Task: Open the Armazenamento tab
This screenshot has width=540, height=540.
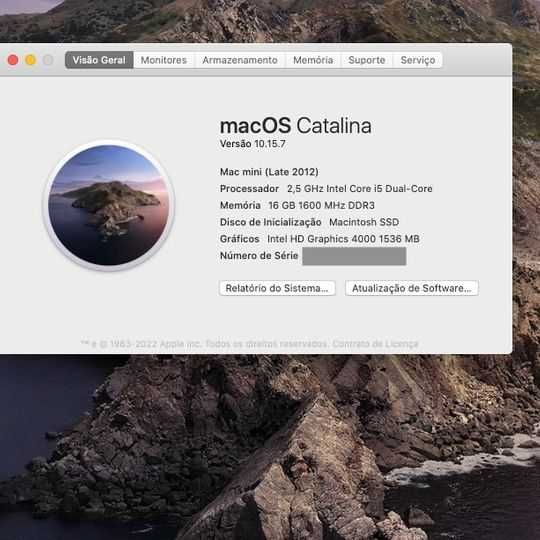Action: point(240,60)
